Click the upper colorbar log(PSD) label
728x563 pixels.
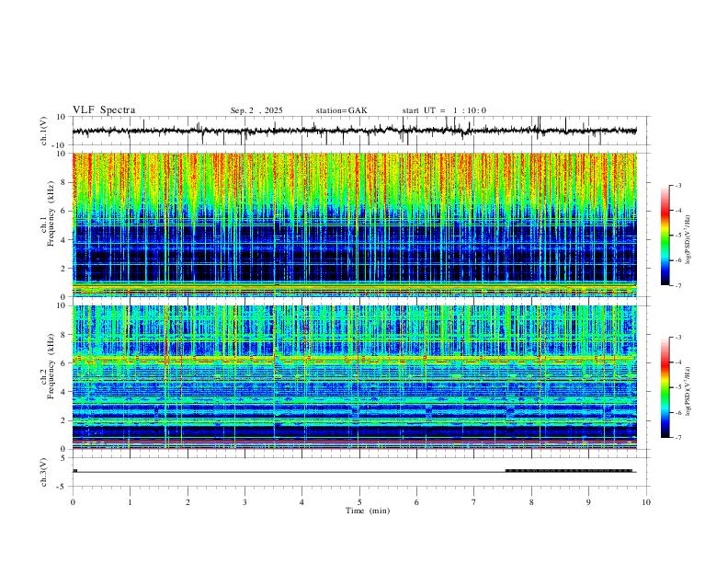(688, 239)
